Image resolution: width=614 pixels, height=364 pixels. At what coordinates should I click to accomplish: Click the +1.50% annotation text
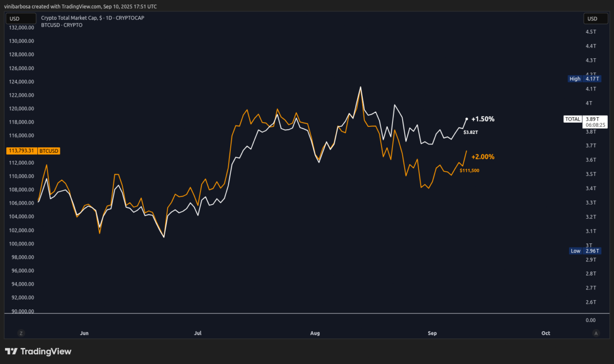point(483,119)
